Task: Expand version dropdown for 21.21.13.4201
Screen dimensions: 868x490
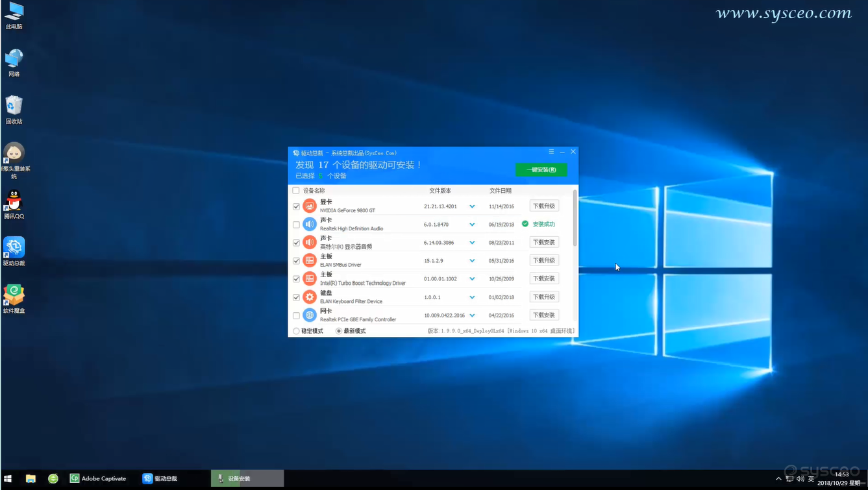Action: [x=472, y=206]
